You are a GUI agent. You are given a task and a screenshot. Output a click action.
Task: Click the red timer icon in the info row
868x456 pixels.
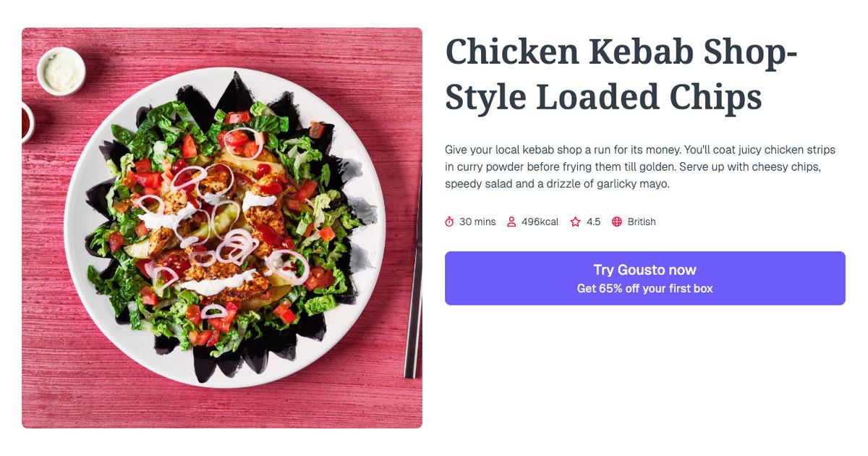click(450, 221)
